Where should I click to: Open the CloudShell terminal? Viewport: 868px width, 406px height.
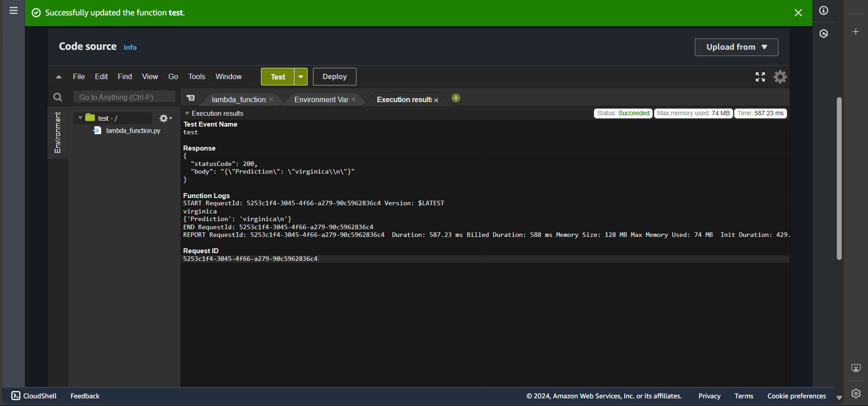click(x=34, y=396)
